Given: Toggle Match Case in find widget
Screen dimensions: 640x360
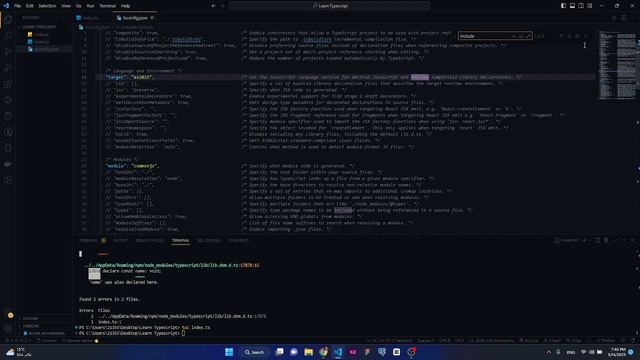Looking at the screenshot, I should coord(514,36).
